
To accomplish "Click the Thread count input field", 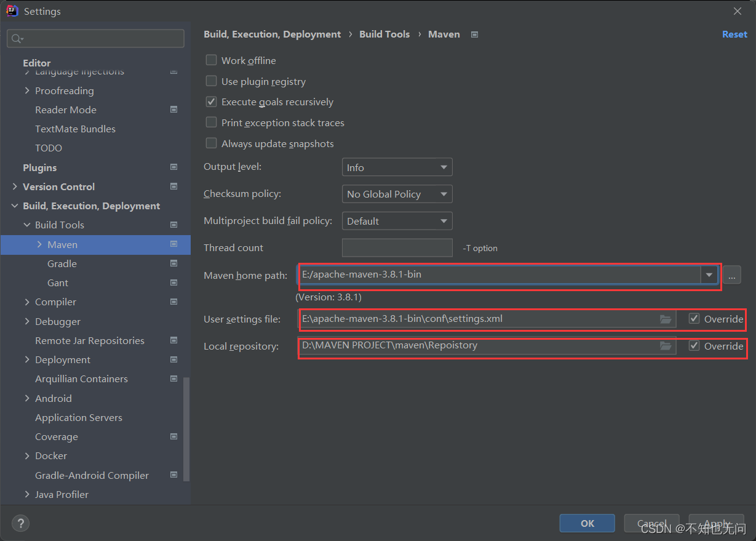I will [397, 247].
